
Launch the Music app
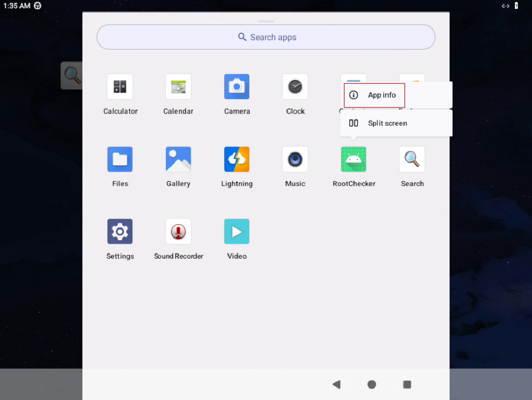click(295, 160)
